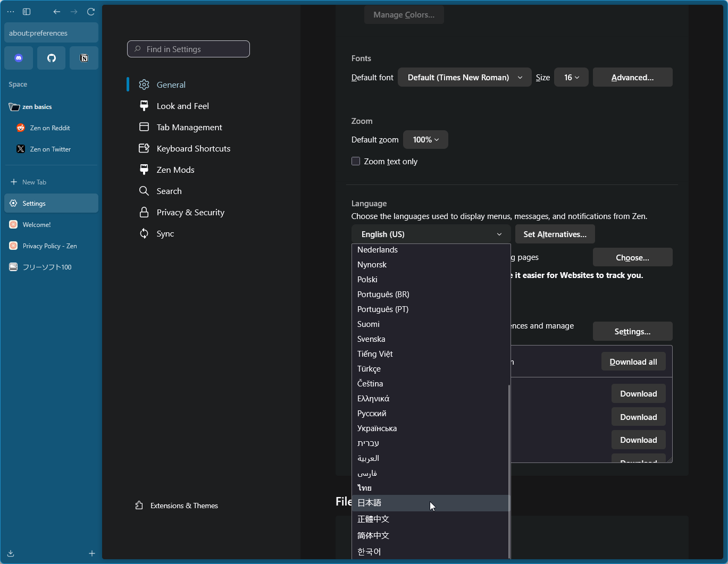
Task: Go to Privacy & Security settings
Action: coord(190,213)
